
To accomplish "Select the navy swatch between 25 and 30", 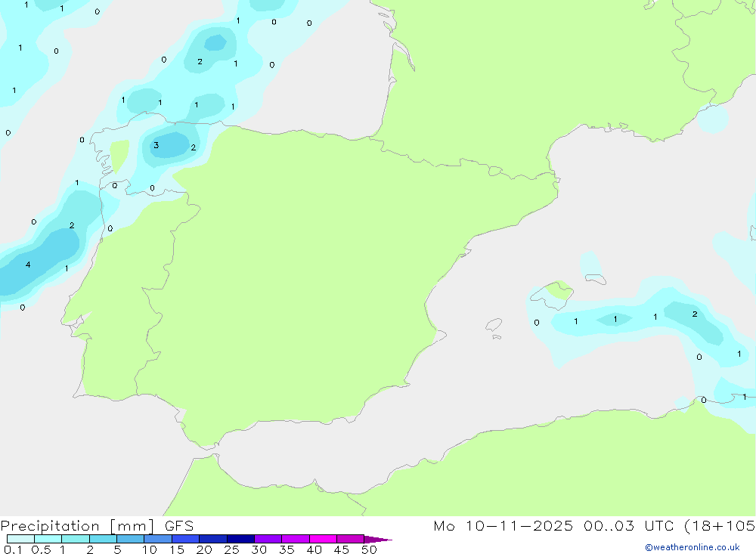I will pyautogui.click(x=240, y=539).
